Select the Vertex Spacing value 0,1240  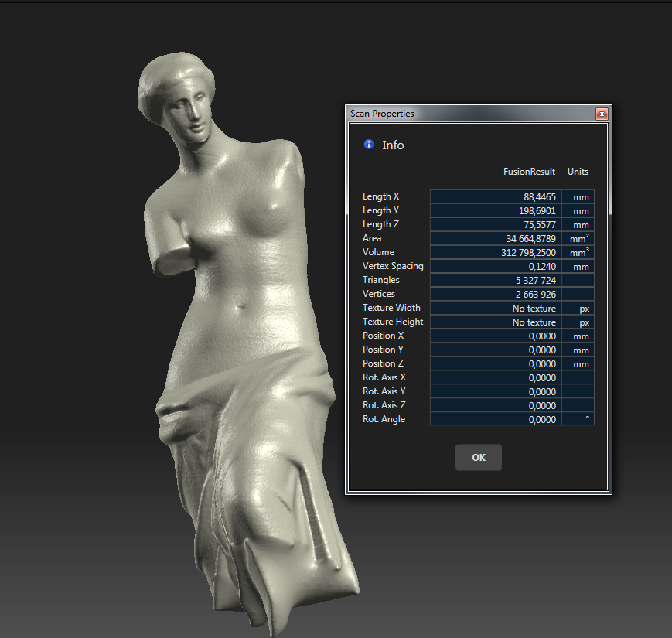coord(496,267)
